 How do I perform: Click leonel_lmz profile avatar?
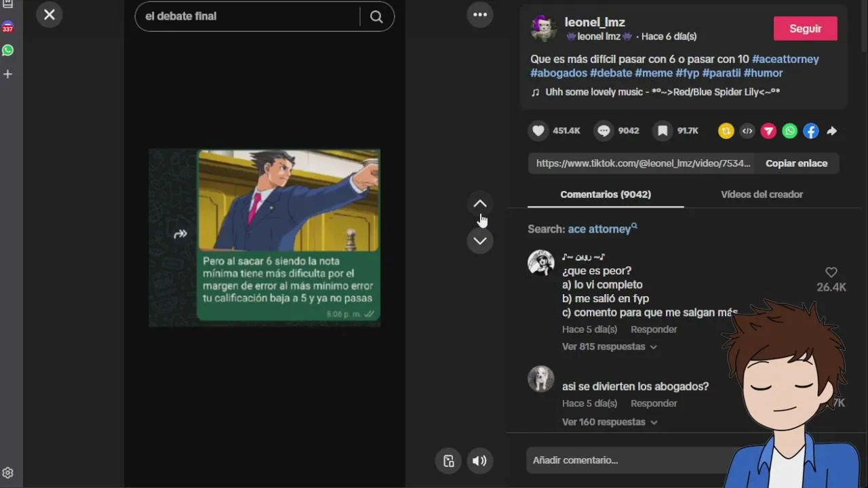tap(544, 28)
